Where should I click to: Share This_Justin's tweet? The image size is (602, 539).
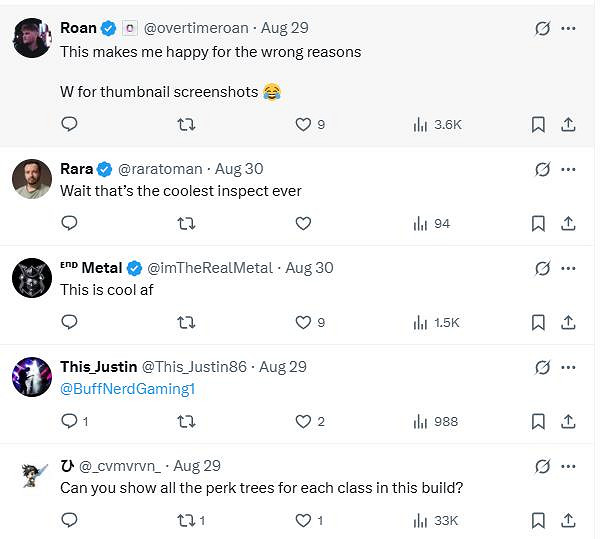click(568, 422)
